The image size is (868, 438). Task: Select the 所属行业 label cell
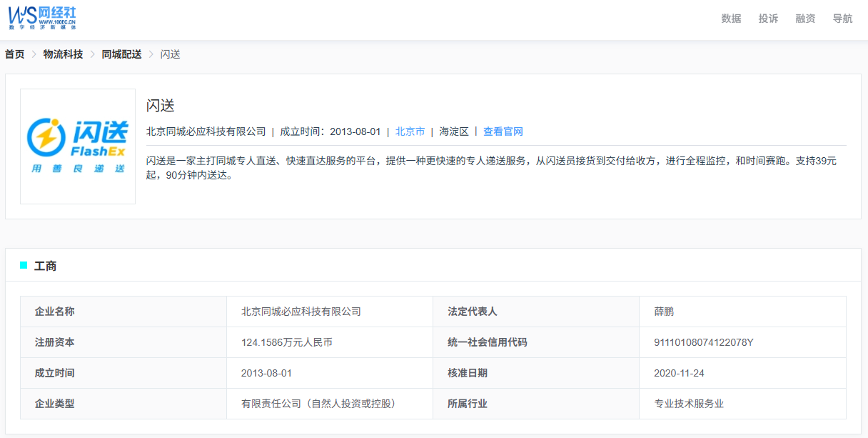pos(536,404)
